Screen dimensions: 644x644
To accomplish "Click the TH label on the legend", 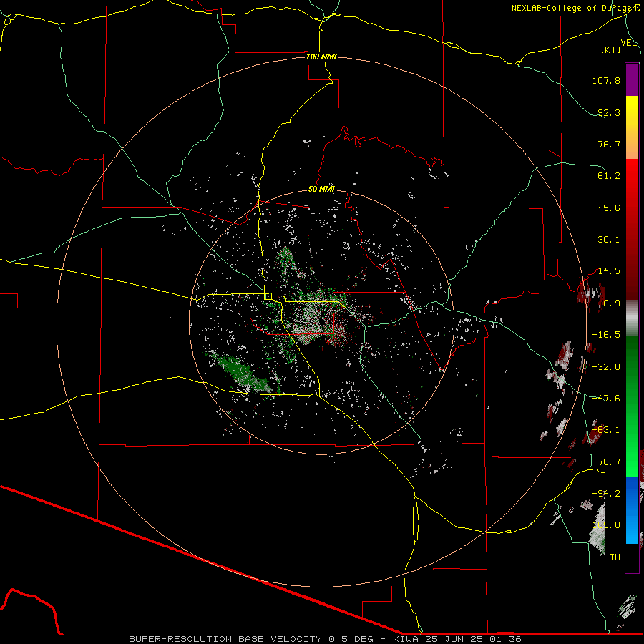I will [615, 557].
